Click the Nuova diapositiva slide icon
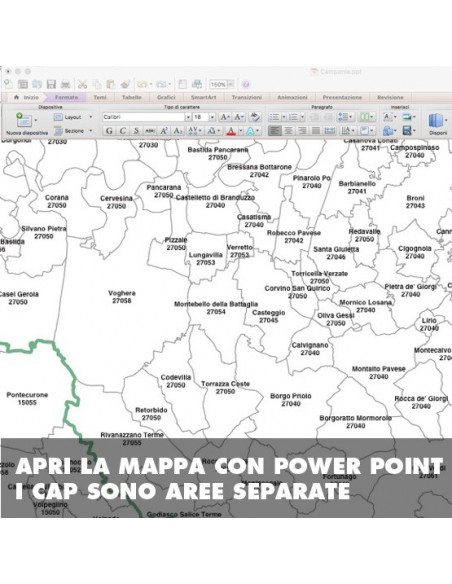The image size is (452, 584). tap(24, 120)
